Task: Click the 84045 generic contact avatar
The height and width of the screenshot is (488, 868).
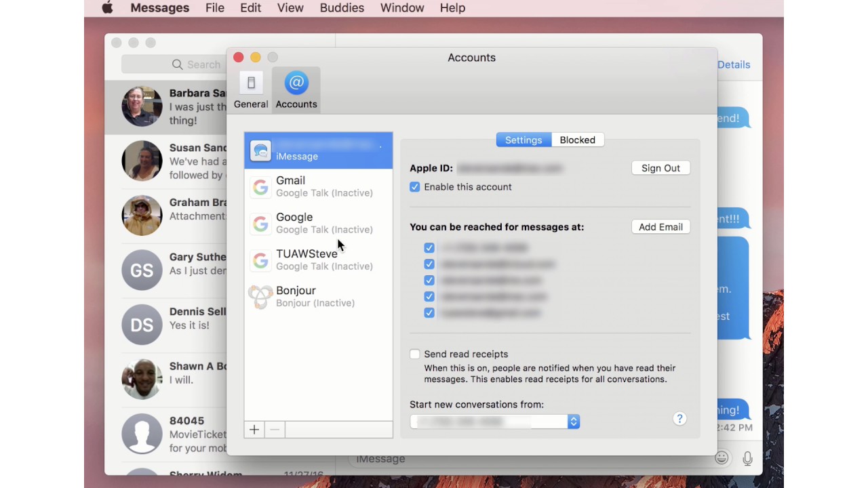Action: tap(142, 434)
